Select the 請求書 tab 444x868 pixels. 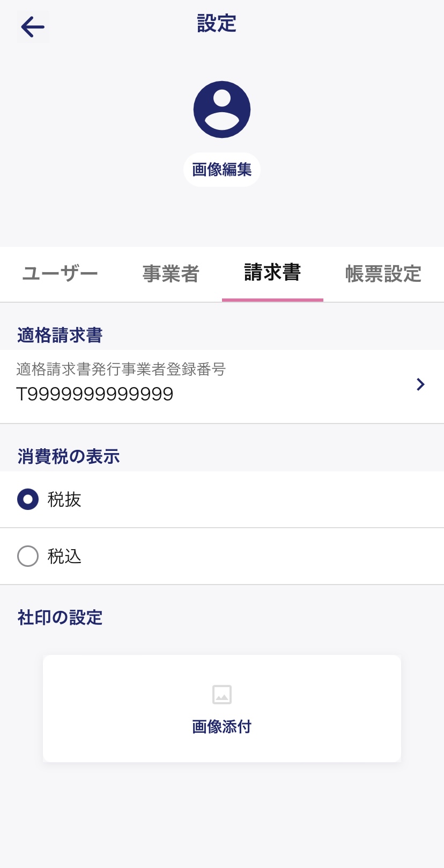(x=272, y=273)
